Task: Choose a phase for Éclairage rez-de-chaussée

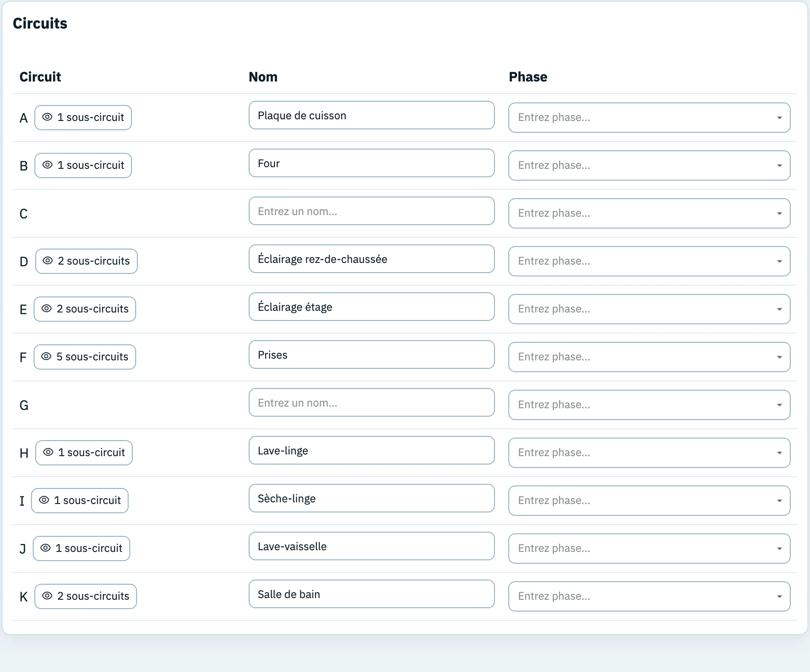Action: point(649,261)
